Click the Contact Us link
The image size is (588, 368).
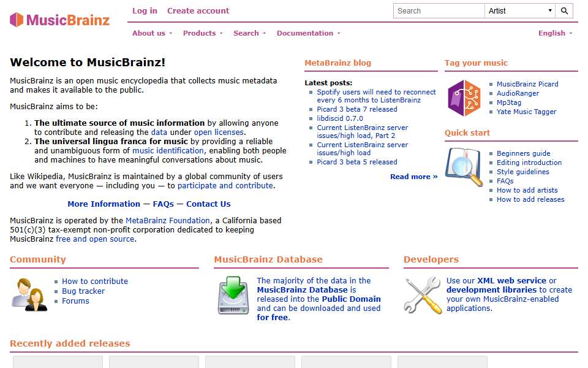pyautogui.click(x=208, y=204)
